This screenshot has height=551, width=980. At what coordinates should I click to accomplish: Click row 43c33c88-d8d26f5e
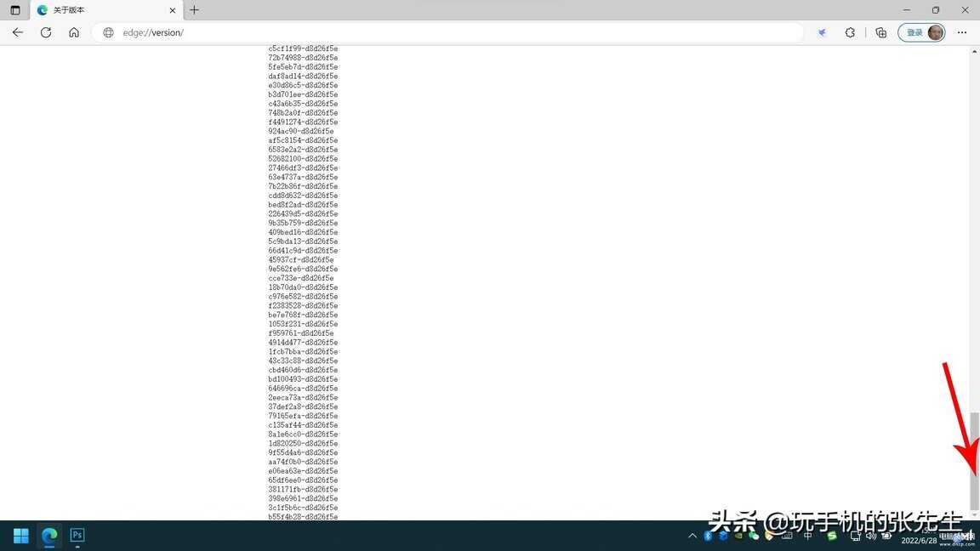[303, 361]
